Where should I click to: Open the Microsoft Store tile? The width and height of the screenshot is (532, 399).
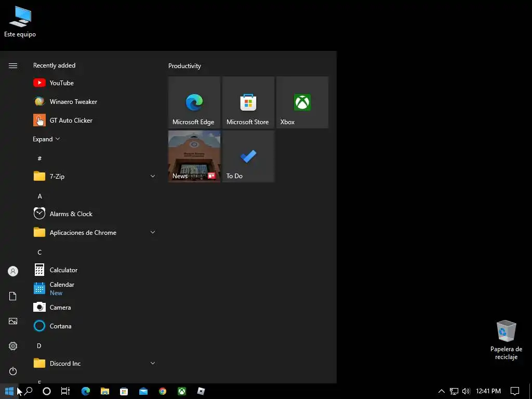click(248, 102)
